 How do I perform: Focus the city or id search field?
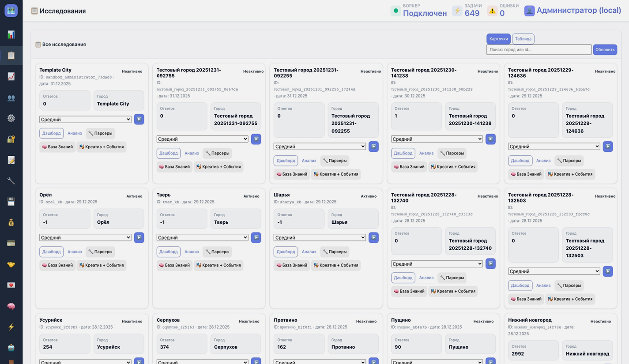point(539,49)
